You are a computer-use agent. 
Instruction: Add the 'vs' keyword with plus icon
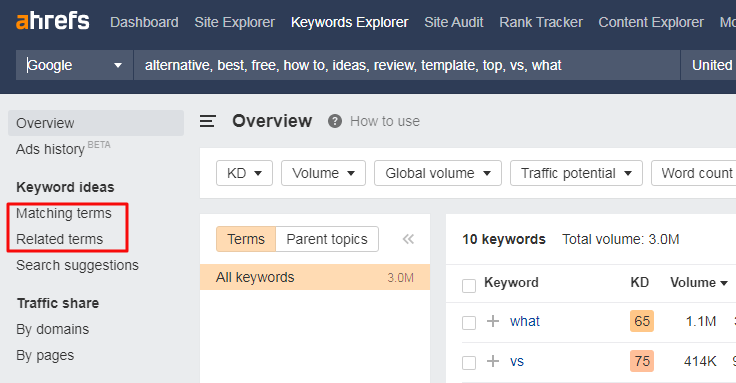[x=493, y=361]
